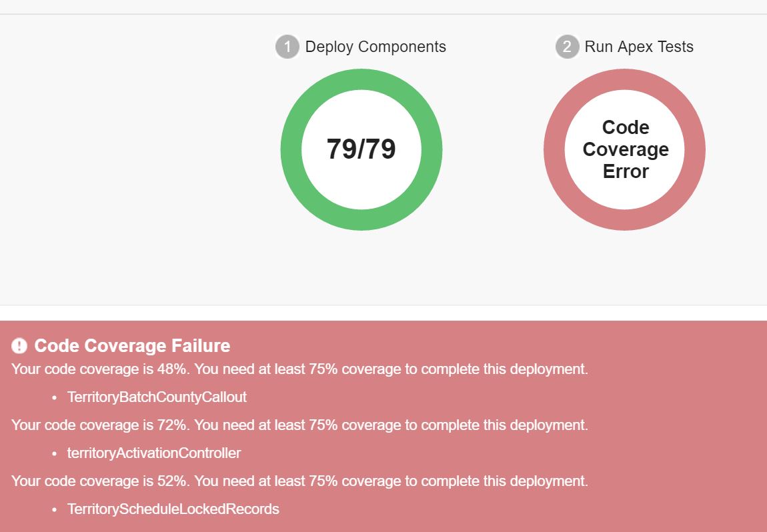Open the TerritoryScheduleLockedRecords class
The height and width of the screenshot is (532, 767).
(173, 509)
